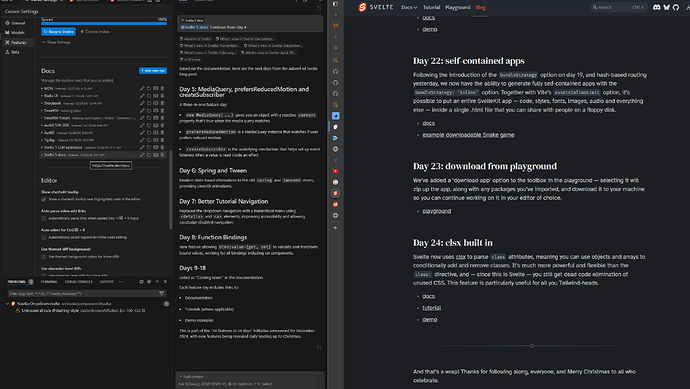Viewport: 690px width, 389px height.
Task: Edit the Auth0 SPA SDK doc entry
Action: [x=142, y=125]
